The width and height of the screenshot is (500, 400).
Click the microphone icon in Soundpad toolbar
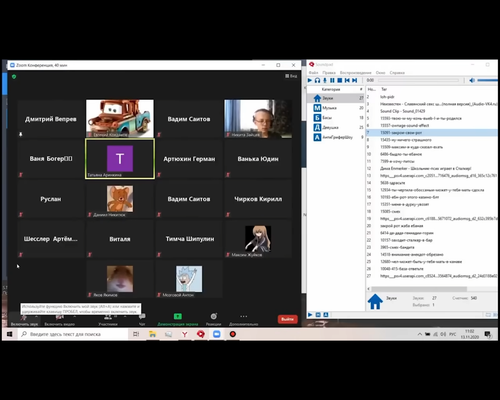325,80
